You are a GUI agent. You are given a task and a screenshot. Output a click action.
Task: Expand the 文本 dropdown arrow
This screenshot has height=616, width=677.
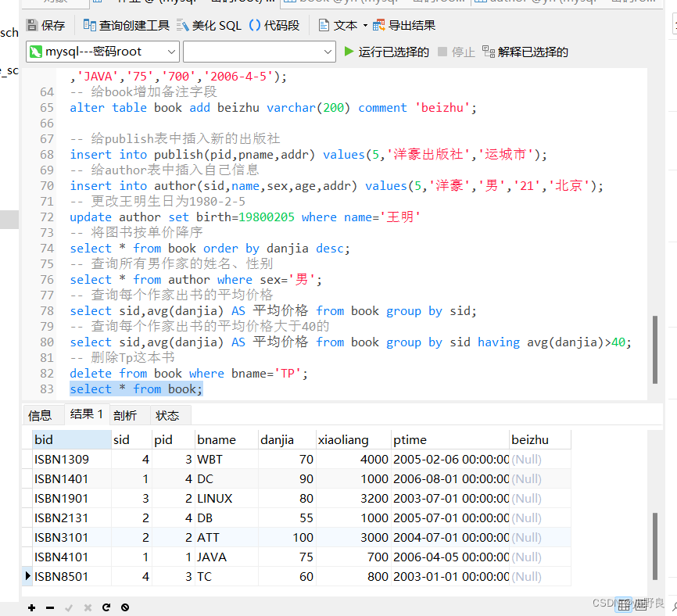tap(365, 26)
